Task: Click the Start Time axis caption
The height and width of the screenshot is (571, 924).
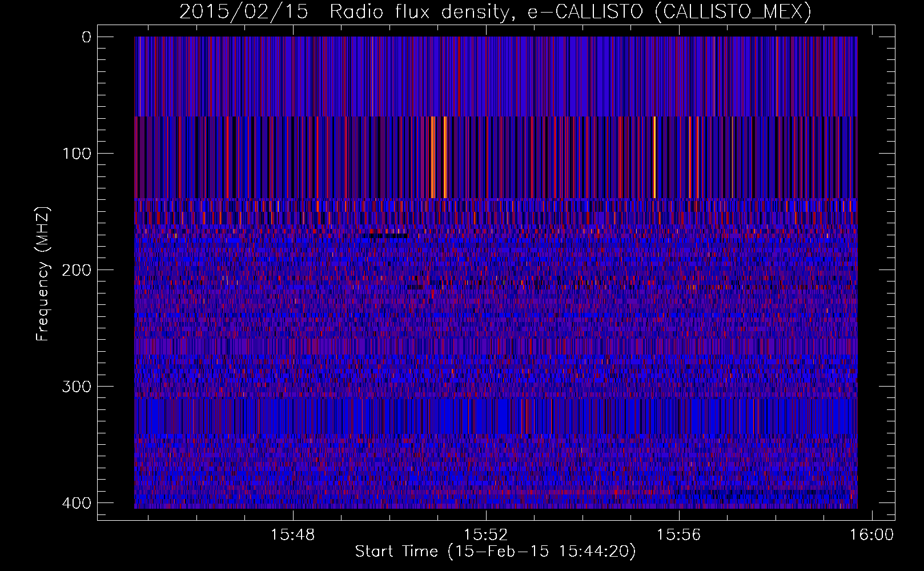Action: coord(495,552)
